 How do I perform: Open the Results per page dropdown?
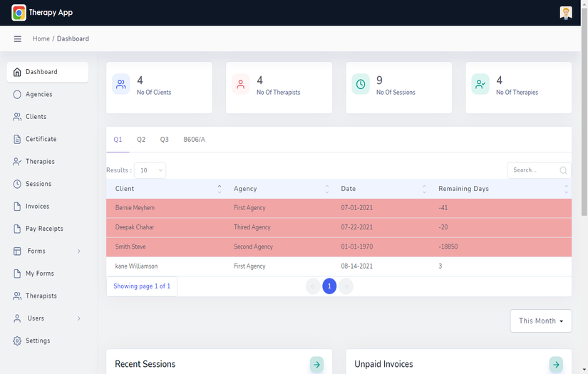tap(150, 170)
